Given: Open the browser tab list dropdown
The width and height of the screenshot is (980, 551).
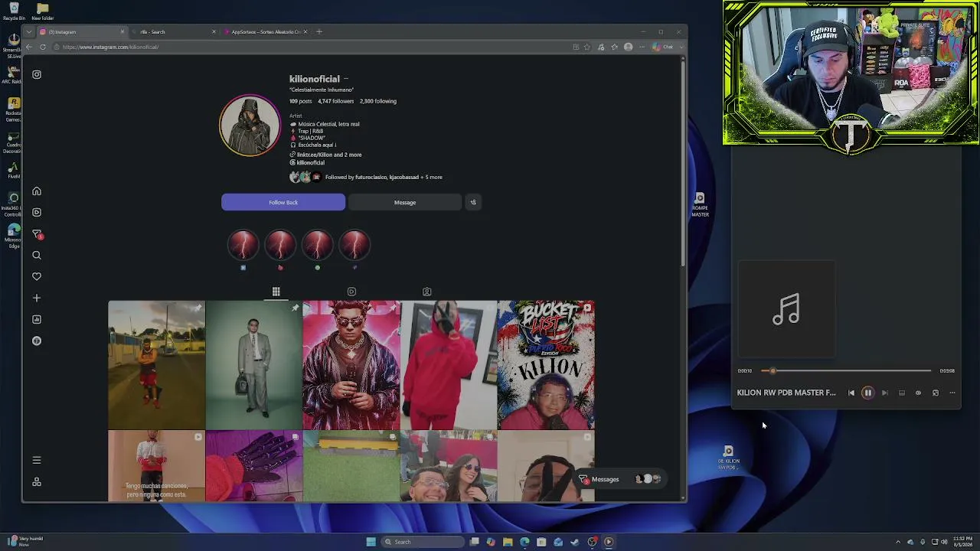Looking at the screenshot, I should pos(29,31).
